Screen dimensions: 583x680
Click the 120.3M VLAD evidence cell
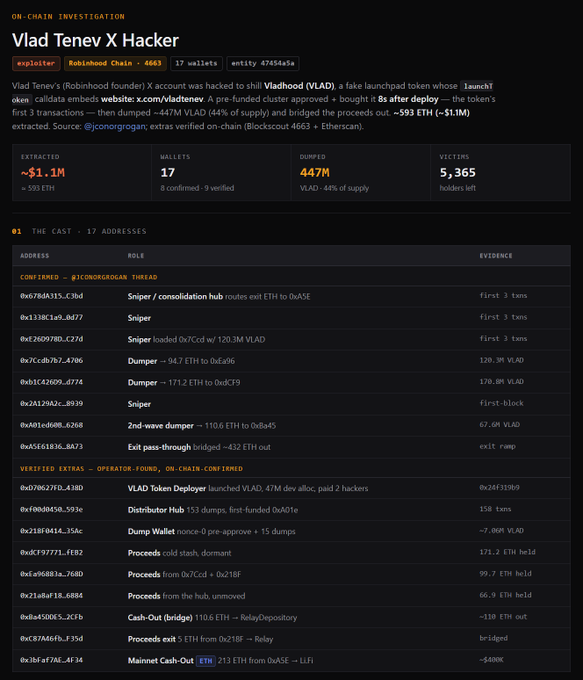(x=501, y=360)
